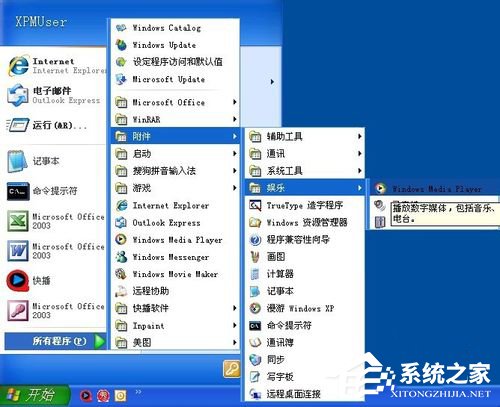
Task: Select the 娱乐 entertainment submenu
Action: [x=305, y=188]
